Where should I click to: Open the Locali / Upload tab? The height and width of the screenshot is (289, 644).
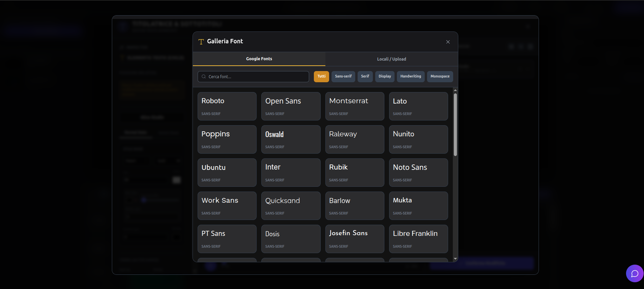pyautogui.click(x=391, y=59)
